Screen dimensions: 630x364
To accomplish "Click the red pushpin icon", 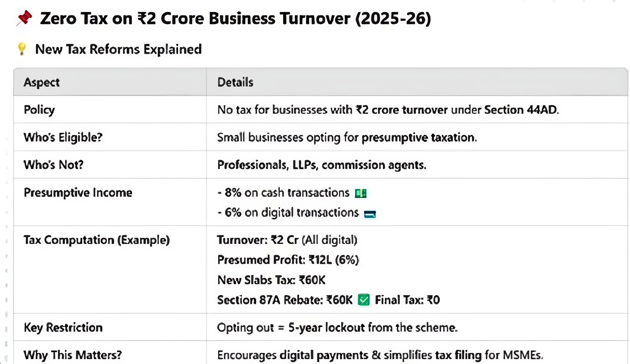I will (24, 18).
